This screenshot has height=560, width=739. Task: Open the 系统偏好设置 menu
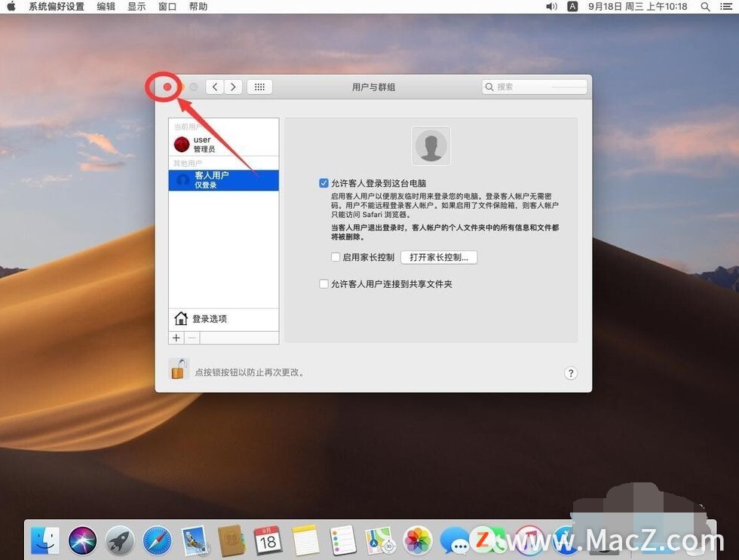pos(56,7)
